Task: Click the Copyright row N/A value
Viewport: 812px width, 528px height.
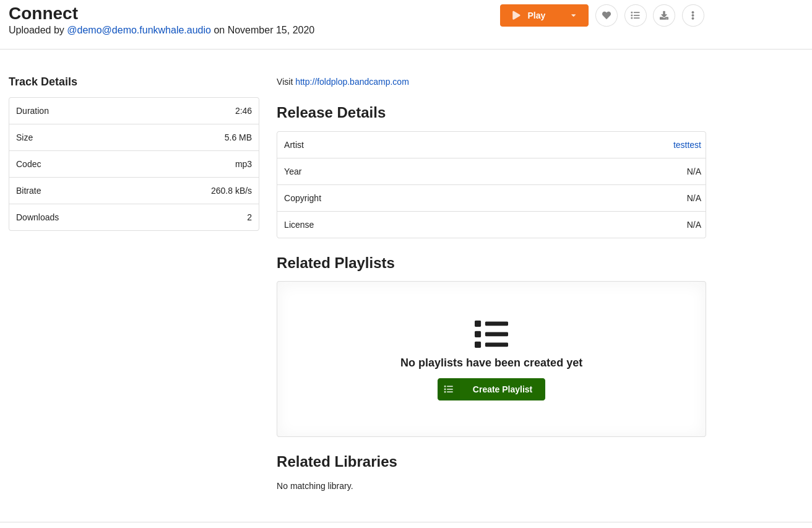Action: 694,198
